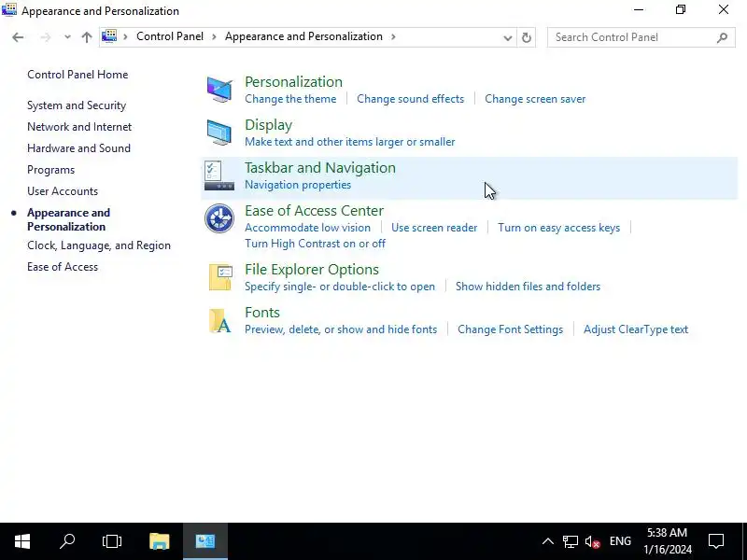Click the Control Panel icon in address bar
Image resolution: width=747 pixels, height=560 pixels.
109,36
